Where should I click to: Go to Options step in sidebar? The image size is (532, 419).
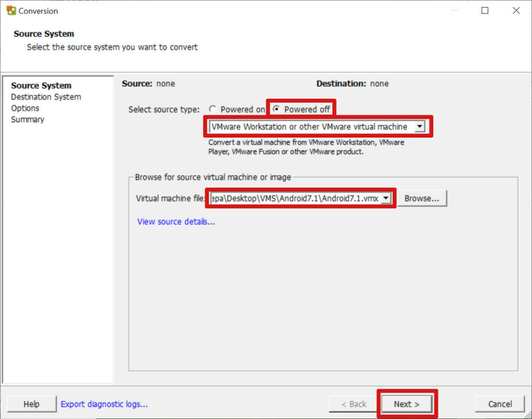[25, 108]
